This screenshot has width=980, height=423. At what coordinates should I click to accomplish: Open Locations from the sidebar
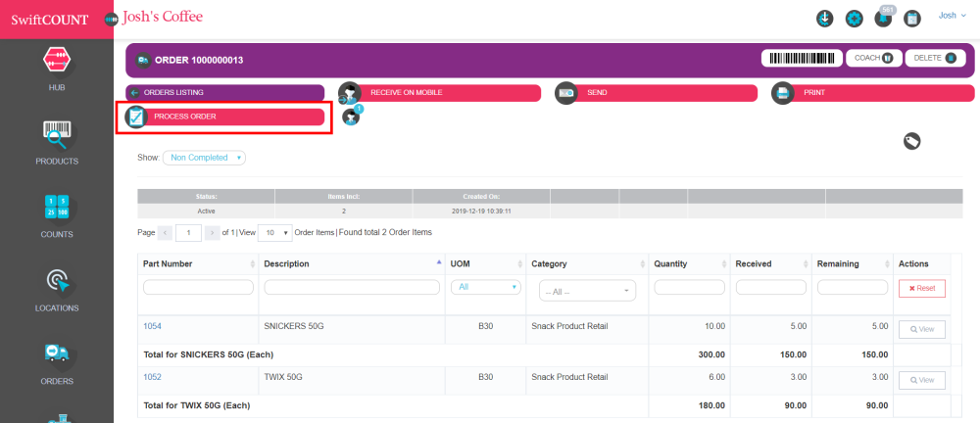pos(57,287)
